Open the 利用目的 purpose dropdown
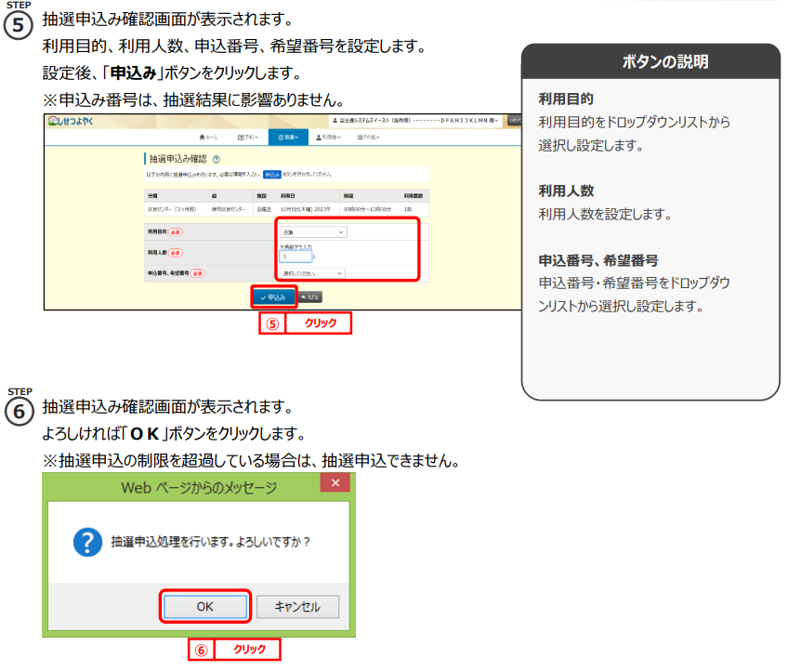Viewport: 801px width, 672px height. click(313, 232)
